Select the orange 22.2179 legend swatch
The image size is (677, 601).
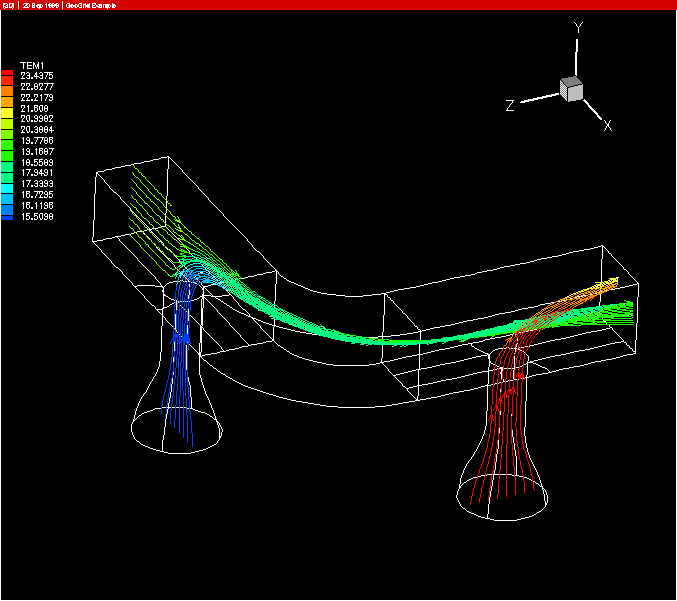7,98
